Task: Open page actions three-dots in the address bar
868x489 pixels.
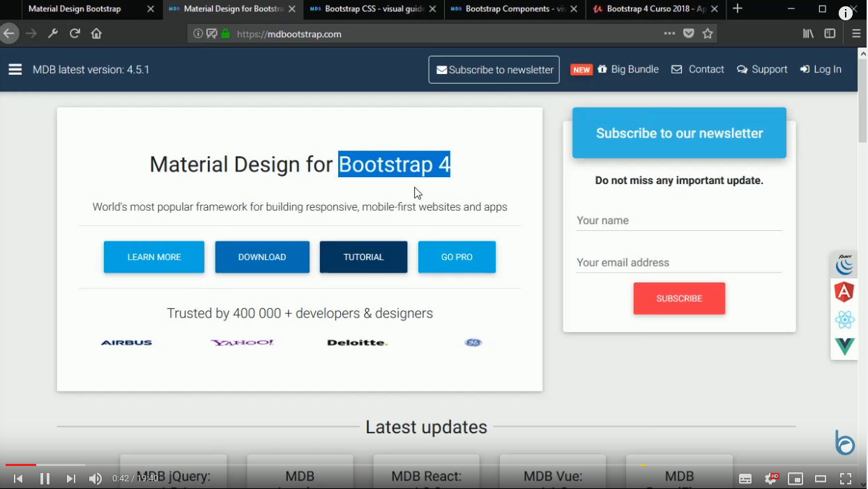Action: [x=669, y=33]
